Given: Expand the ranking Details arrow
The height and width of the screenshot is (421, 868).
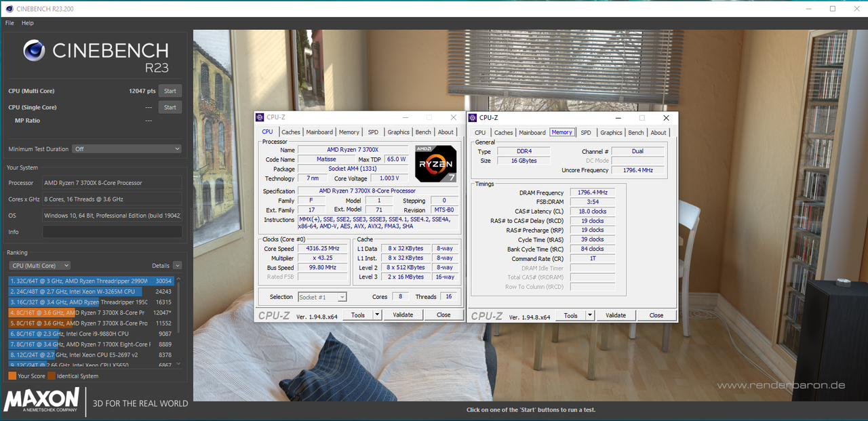Looking at the screenshot, I should [177, 266].
